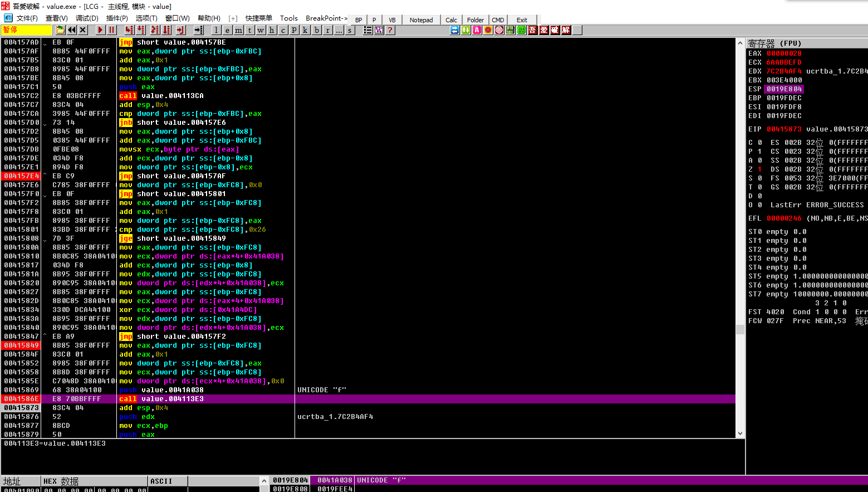Screen dimensions: 868x492
Task: Open the Threads window with the 't' button
Action: pos(249,30)
